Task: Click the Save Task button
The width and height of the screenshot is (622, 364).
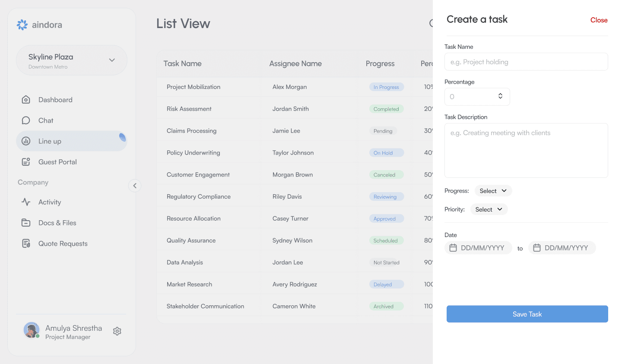Action: tap(527, 314)
